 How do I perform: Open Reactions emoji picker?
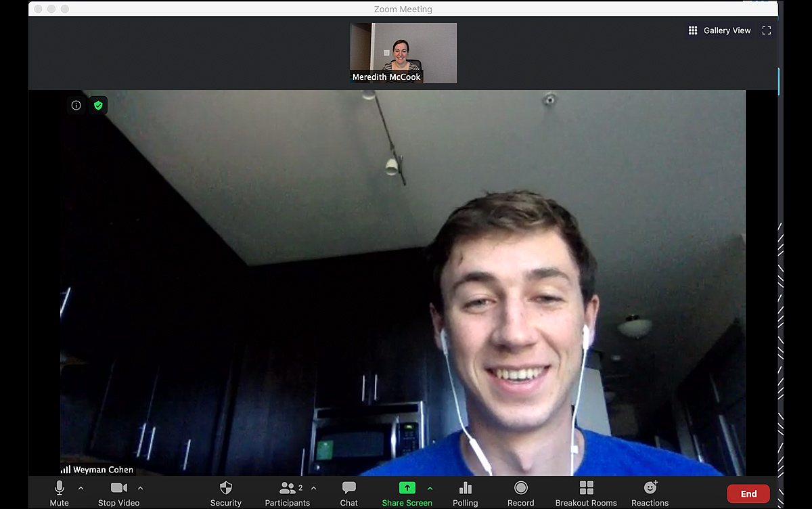pyautogui.click(x=650, y=493)
